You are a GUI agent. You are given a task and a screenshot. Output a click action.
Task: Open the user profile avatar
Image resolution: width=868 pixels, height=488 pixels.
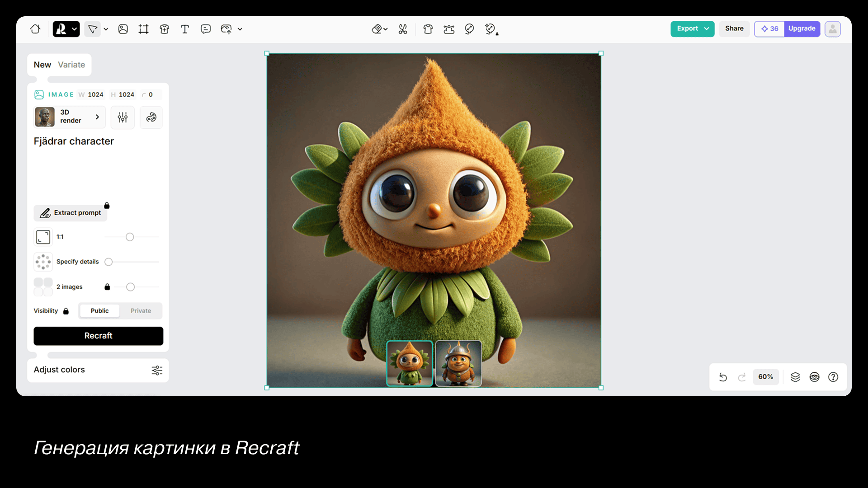832,29
